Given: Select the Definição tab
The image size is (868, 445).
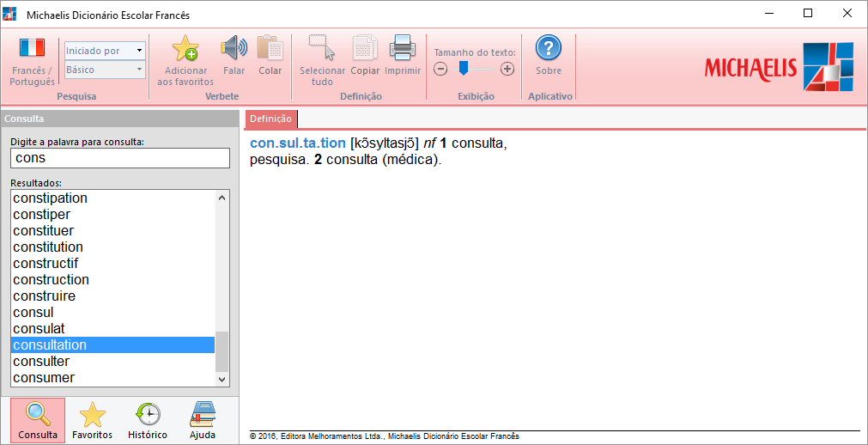Looking at the screenshot, I should point(270,118).
